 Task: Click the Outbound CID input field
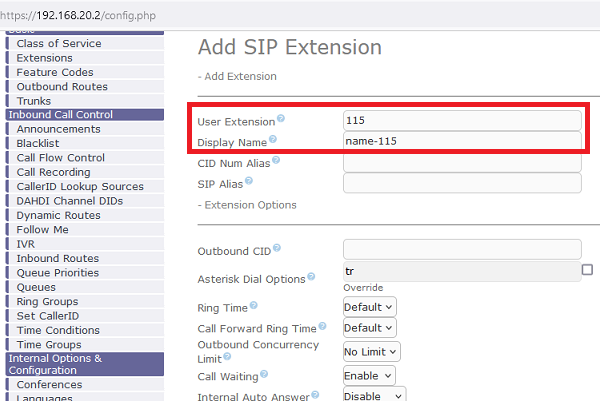(461, 249)
